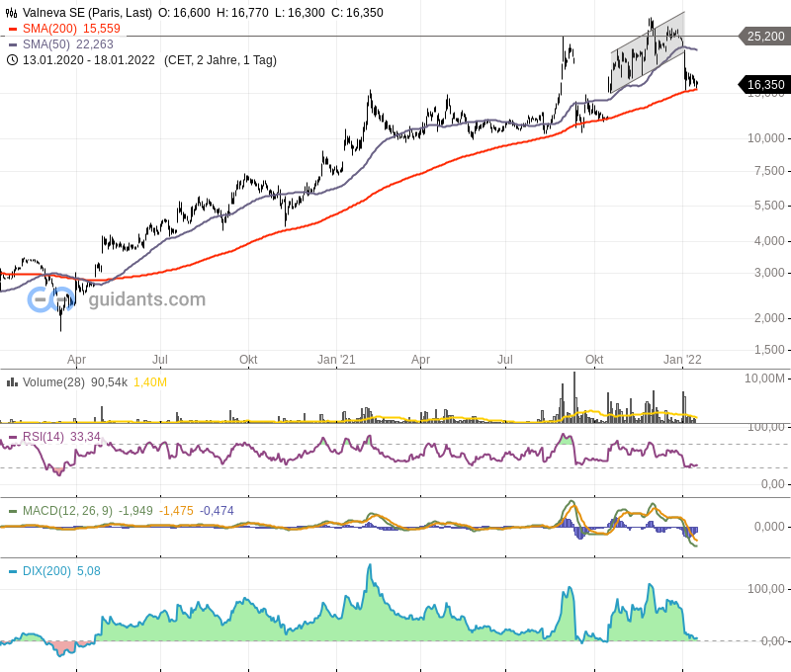Viewport: 791px width, 672px height.
Task: Click the Jan '21 time axis label
Action: [336, 360]
